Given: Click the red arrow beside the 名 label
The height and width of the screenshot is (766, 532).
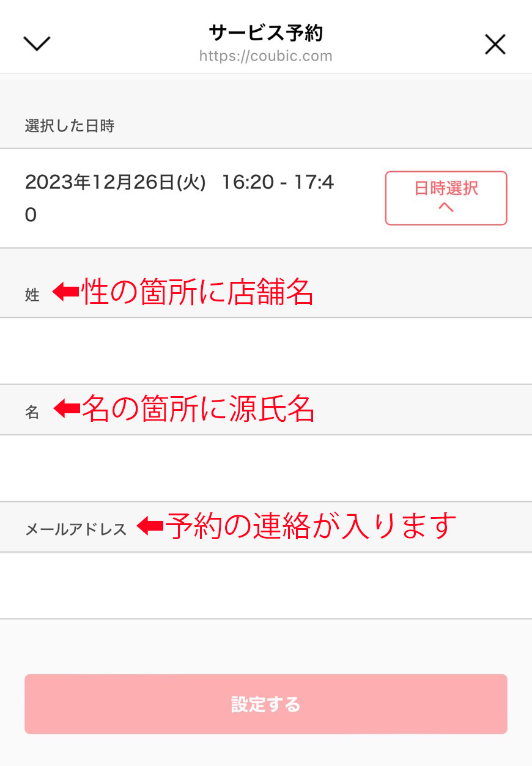Looking at the screenshot, I should coord(67,409).
